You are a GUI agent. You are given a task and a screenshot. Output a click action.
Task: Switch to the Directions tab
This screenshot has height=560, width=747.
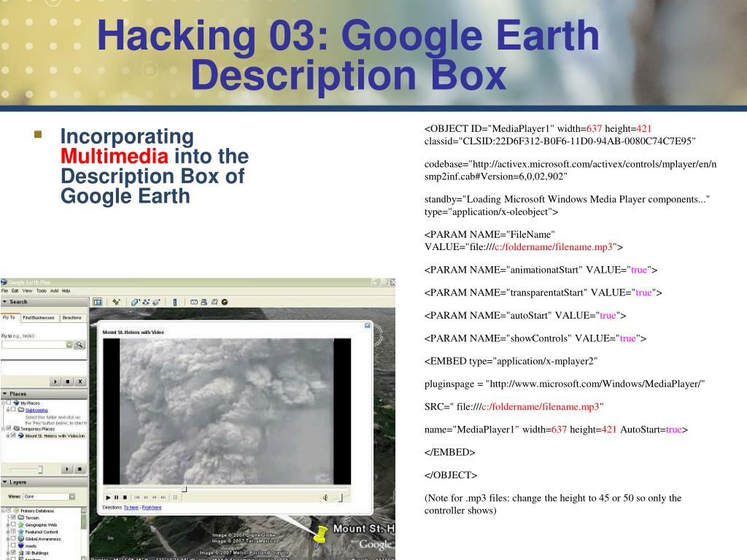coord(72,318)
